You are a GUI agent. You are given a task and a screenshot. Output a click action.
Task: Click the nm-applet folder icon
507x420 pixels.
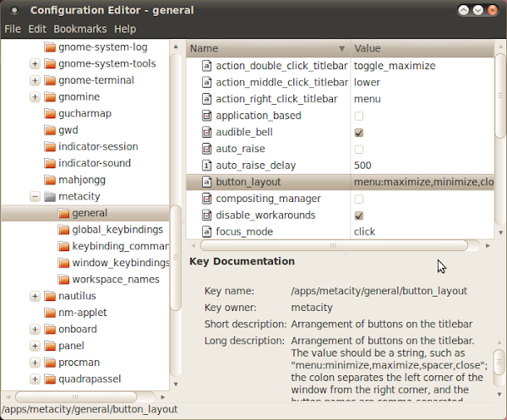click(x=50, y=313)
